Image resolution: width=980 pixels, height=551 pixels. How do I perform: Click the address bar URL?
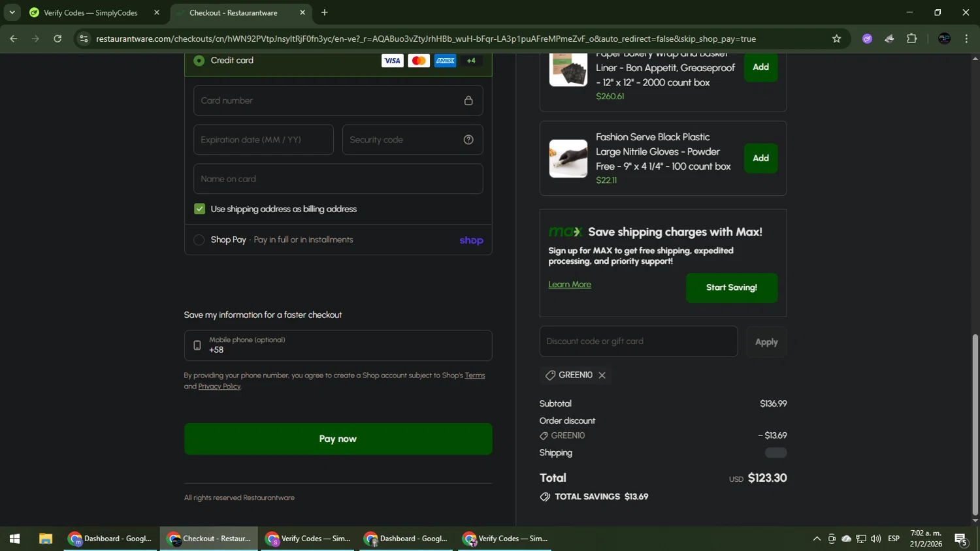click(x=426, y=39)
